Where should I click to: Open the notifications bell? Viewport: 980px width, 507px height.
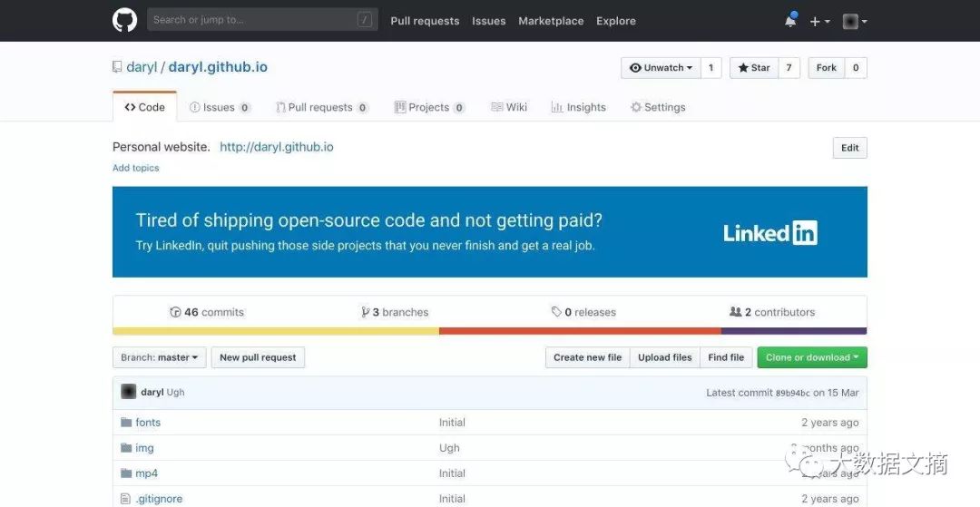[790, 21]
